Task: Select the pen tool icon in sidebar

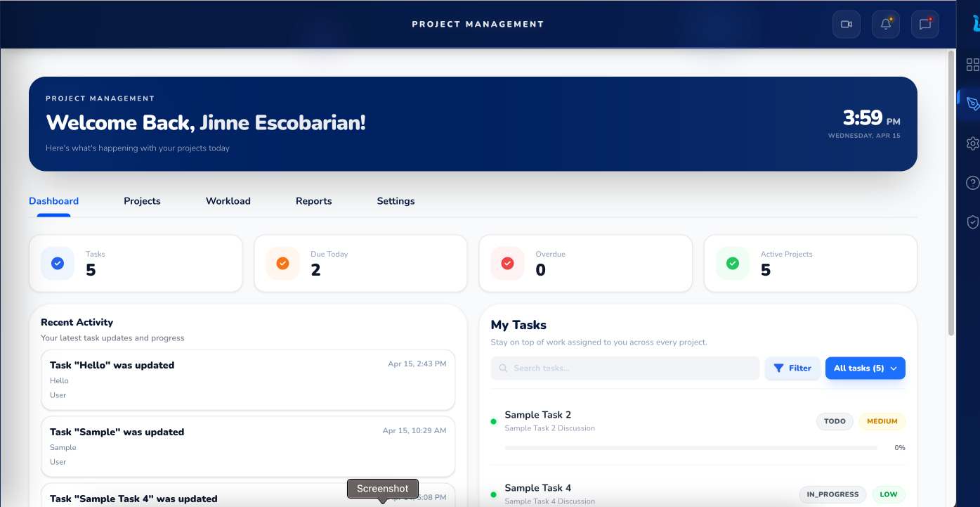Action: click(973, 104)
